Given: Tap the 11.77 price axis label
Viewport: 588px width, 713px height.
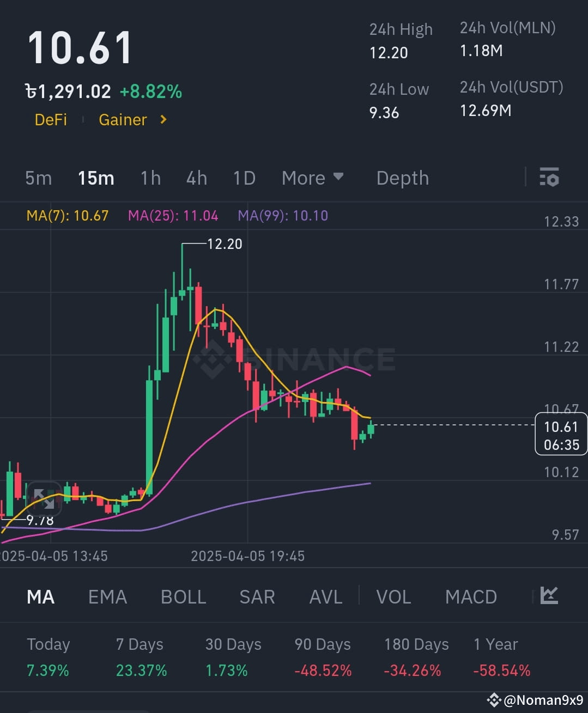Looking at the screenshot, I should click(561, 284).
